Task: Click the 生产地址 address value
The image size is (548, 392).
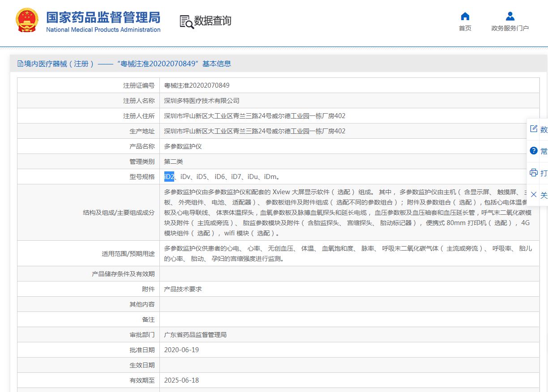Action: click(x=255, y=131)
